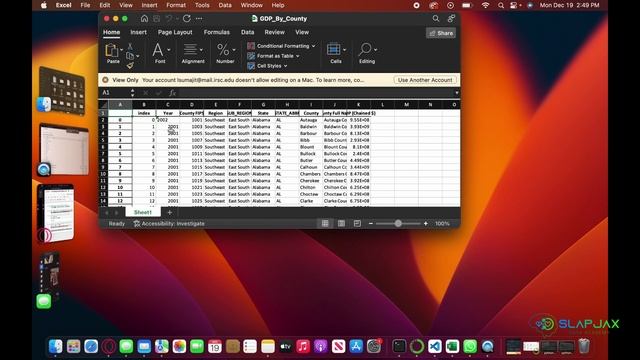Screen dimensions: 640x360
Task: Open the Wi-Fi status menu
Action: [x=485, y=5]
